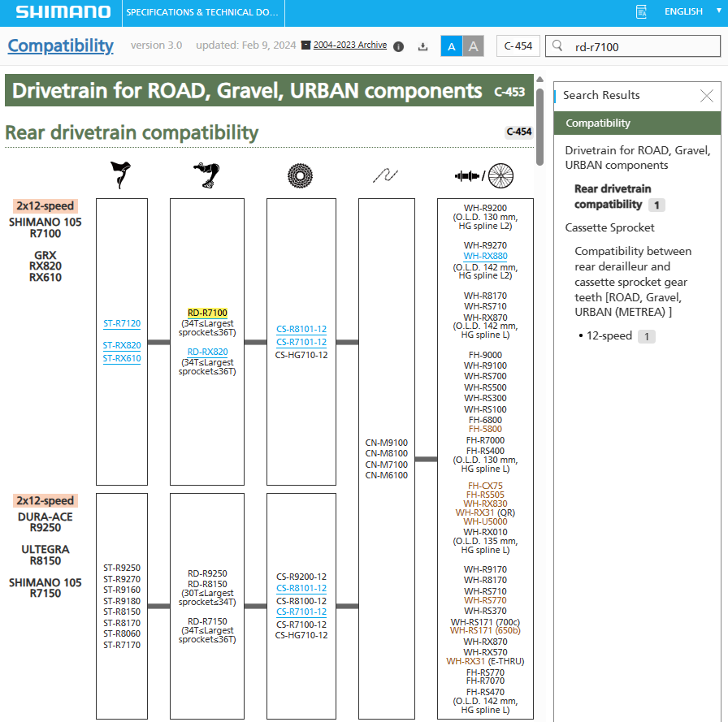
Task: Open the WH-RX880 wheel link
Action: click(x=485, y=256)
